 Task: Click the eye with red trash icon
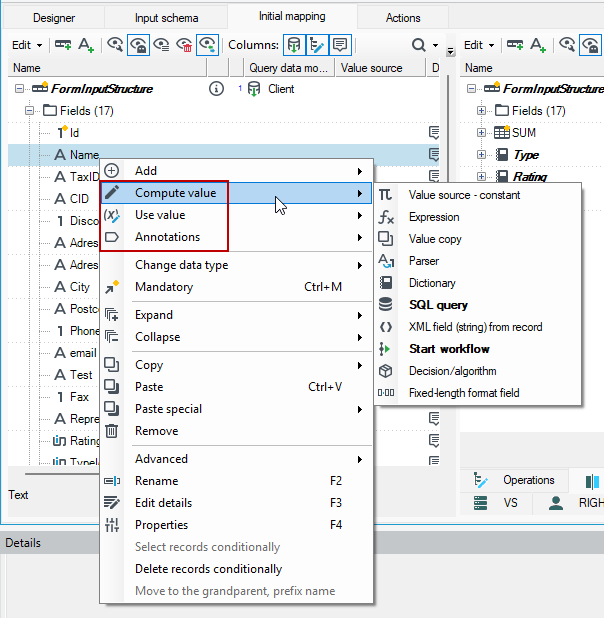tap(184, 45)
